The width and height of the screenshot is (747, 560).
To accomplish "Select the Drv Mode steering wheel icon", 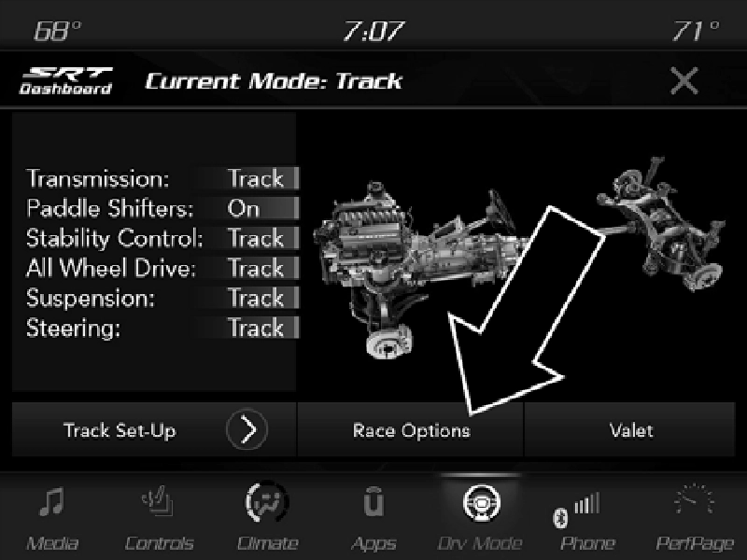I will [x=481, y=502].
